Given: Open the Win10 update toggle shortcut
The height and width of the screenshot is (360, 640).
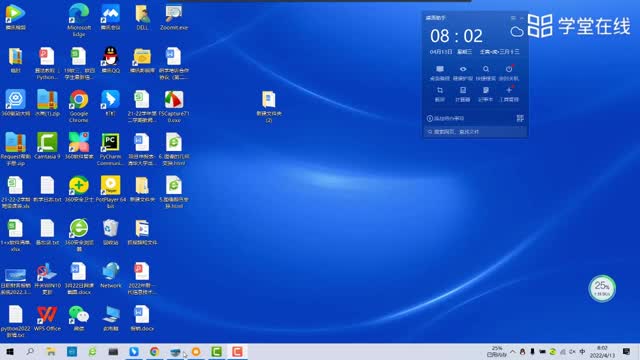Looking at the screenshot, I should [x=47, y=278].
